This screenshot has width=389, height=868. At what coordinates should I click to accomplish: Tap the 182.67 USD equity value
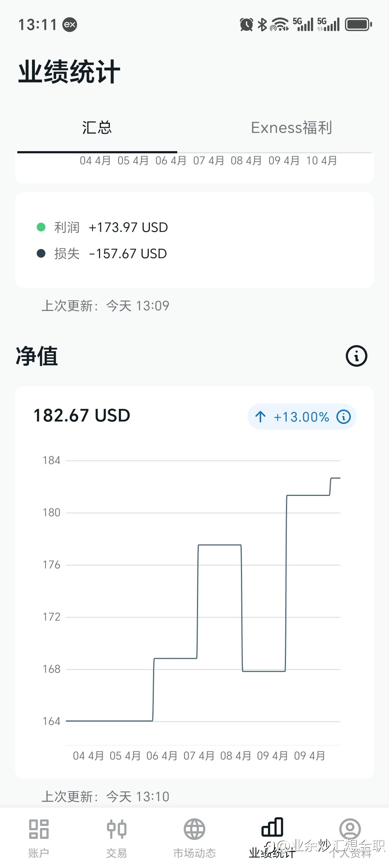tap(82, 415)
